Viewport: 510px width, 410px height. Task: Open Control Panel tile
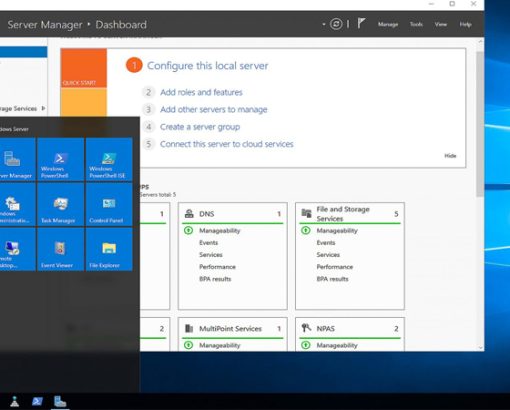(x=109, y=205)
